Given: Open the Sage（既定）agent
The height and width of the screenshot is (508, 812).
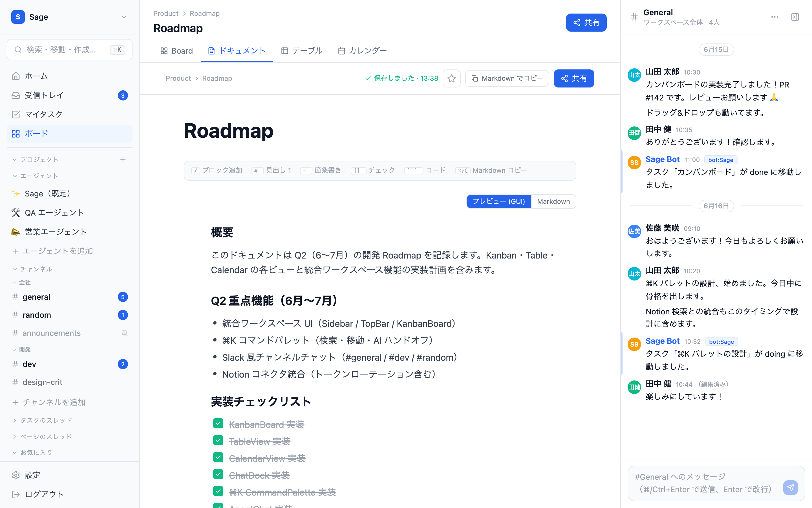Looking at the screenshot, I should pos(69,194).
